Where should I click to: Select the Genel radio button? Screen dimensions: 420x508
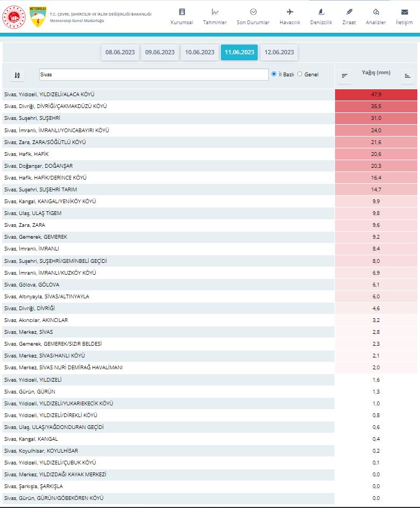(300, 74)
